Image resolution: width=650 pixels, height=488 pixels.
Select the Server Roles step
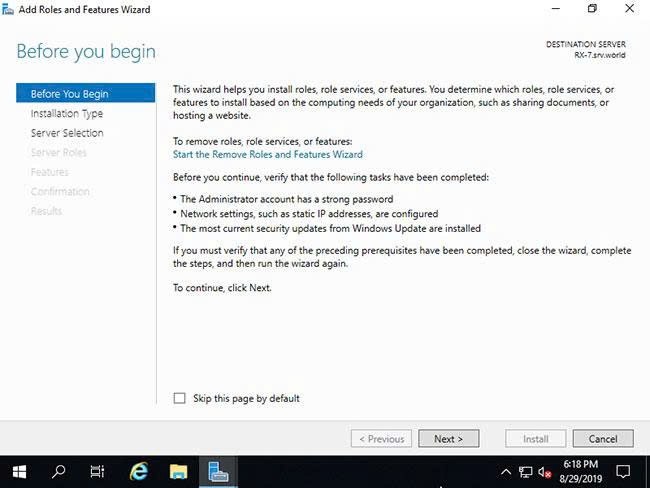click(58, 152)
